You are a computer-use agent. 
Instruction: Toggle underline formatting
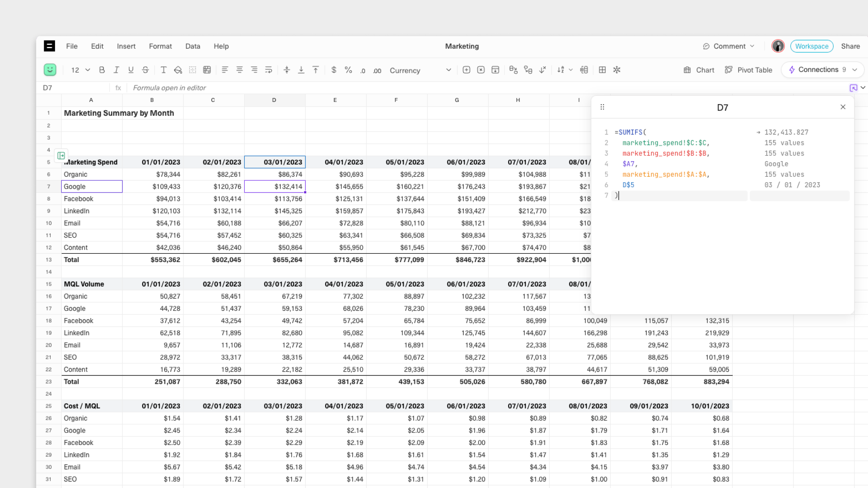tap(131, 70)
